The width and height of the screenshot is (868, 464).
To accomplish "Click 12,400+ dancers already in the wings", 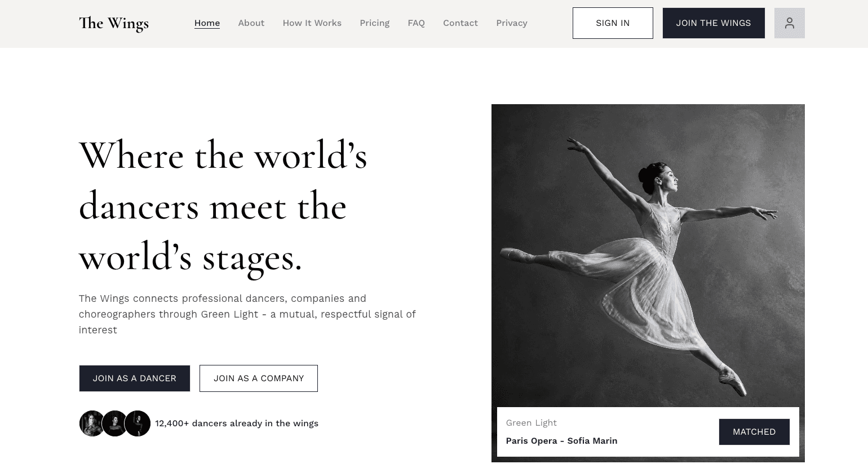I will click(x=237, y=423).
